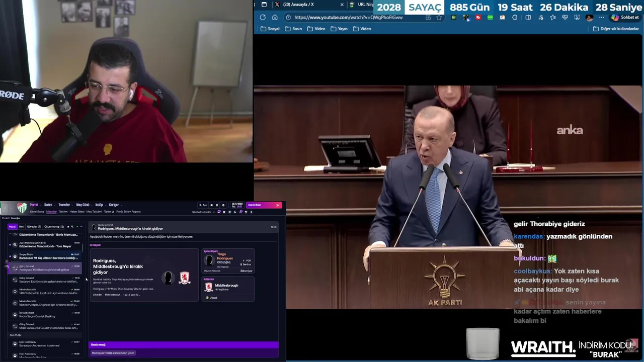Viewport: 644px width, 362px height.
Task: Click the settings gear icon beside Ara
Action: click(x=223, y=205)
